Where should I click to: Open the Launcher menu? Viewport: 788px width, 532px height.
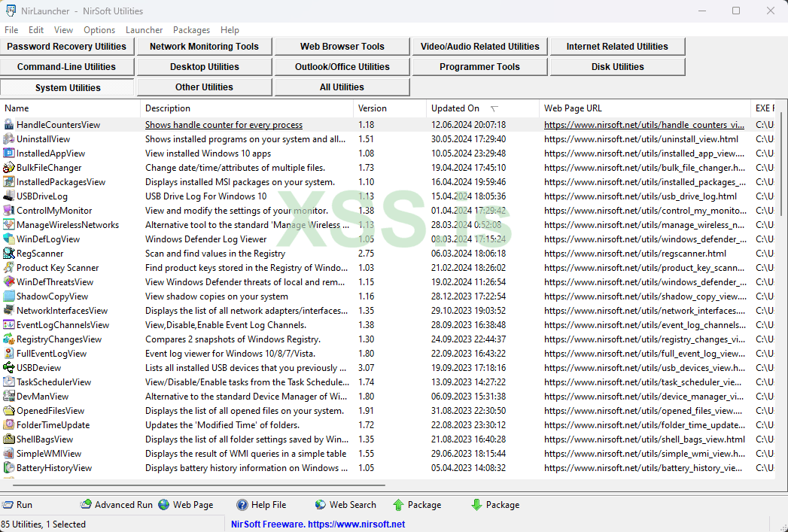click(x=144, y=30)
